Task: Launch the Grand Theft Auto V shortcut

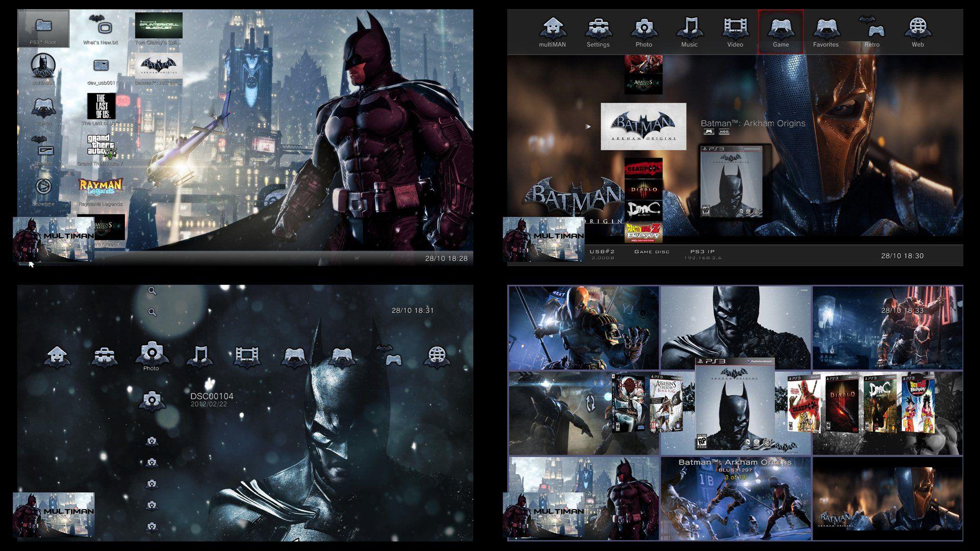Action: 101,146
